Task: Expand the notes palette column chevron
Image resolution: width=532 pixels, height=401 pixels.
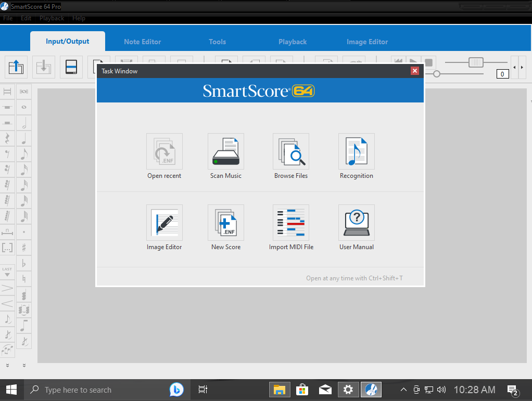Action: 24,365
